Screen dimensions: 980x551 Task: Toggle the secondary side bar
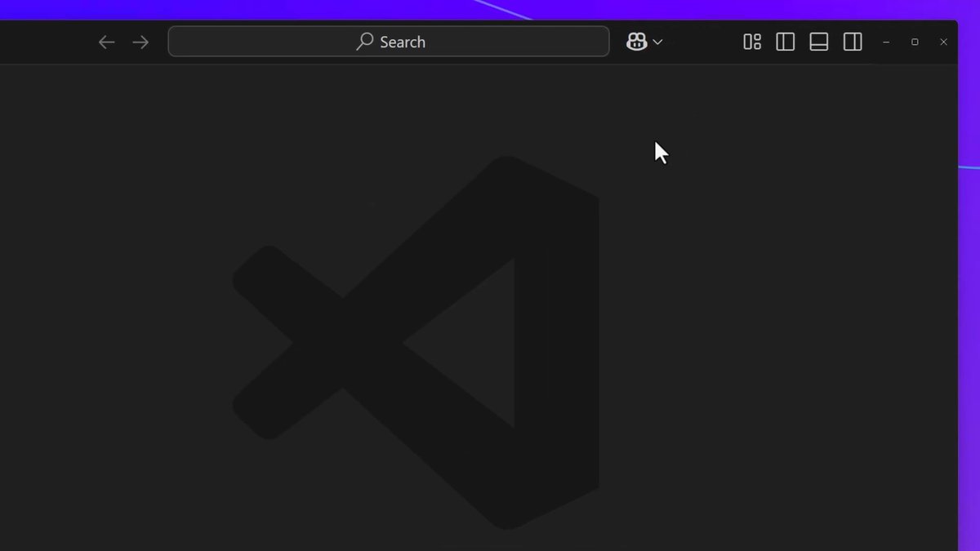(x=853, y=42)
